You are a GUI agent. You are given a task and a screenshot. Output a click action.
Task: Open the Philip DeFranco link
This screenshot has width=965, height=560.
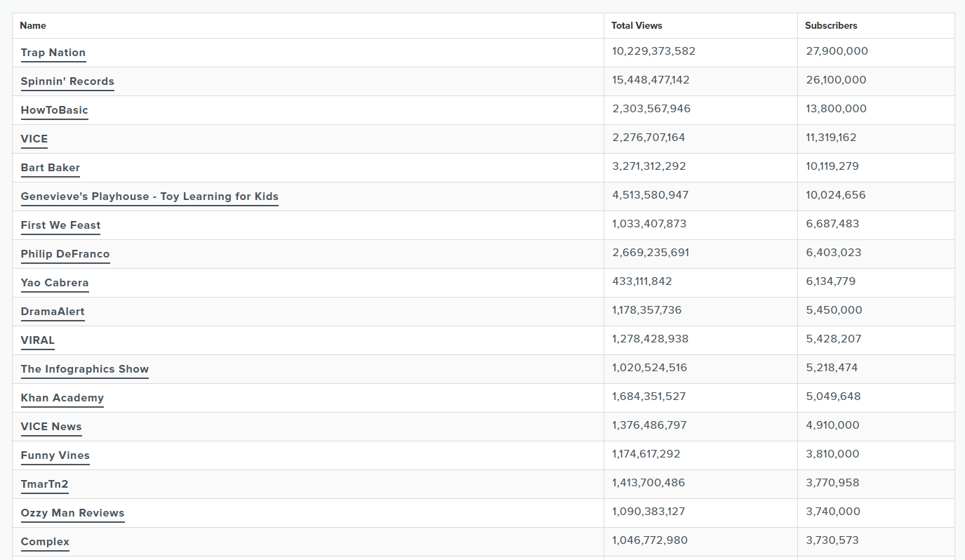tap(65, 254)
